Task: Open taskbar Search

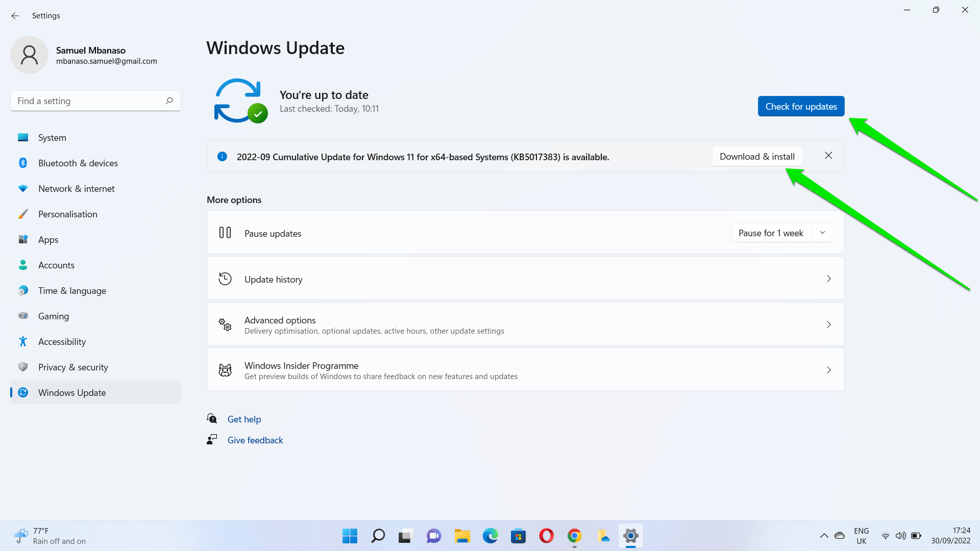Action: pyautogui.click(x=378, y=536)
